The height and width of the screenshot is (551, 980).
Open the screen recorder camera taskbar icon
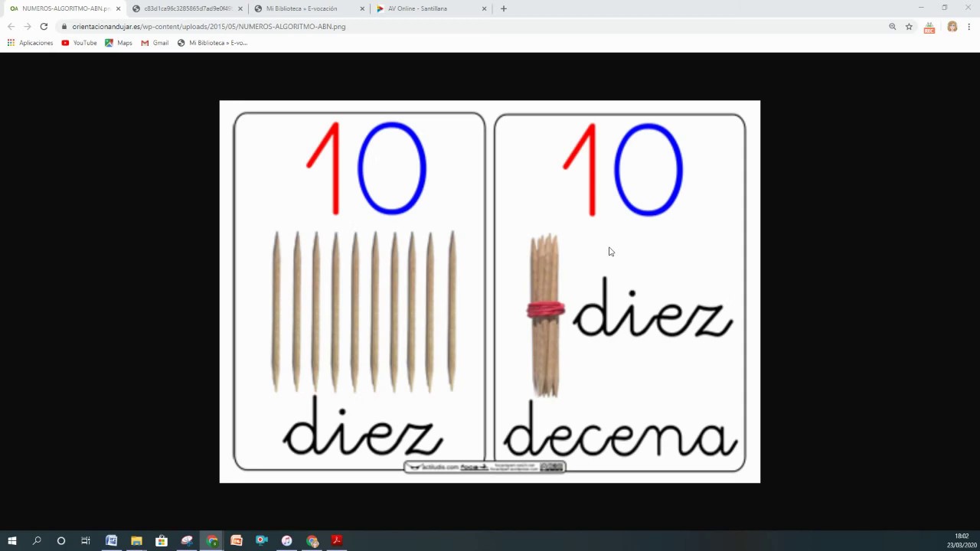point(262,540)
